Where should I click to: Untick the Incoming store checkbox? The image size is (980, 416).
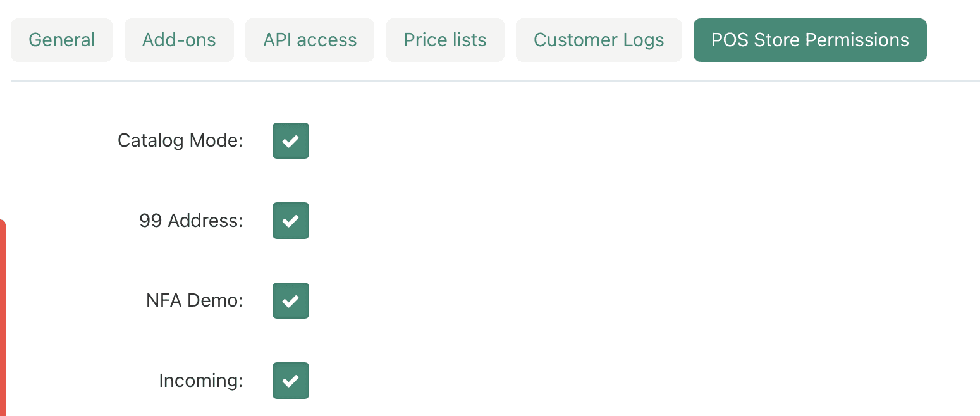[291, 381]
